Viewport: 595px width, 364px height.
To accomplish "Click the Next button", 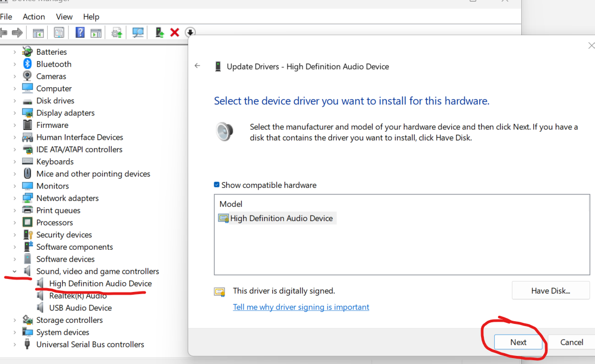I will pyautogui.click(x=517, y=342).
